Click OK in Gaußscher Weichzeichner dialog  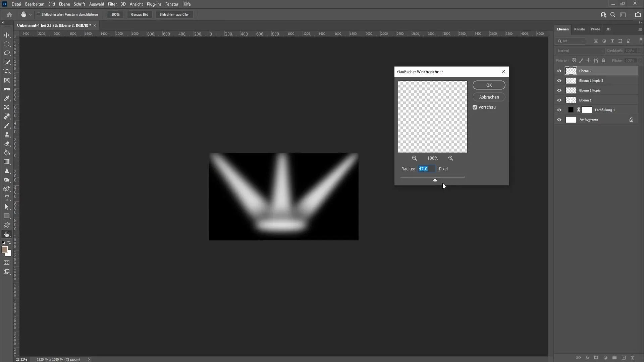pos(489,85)
